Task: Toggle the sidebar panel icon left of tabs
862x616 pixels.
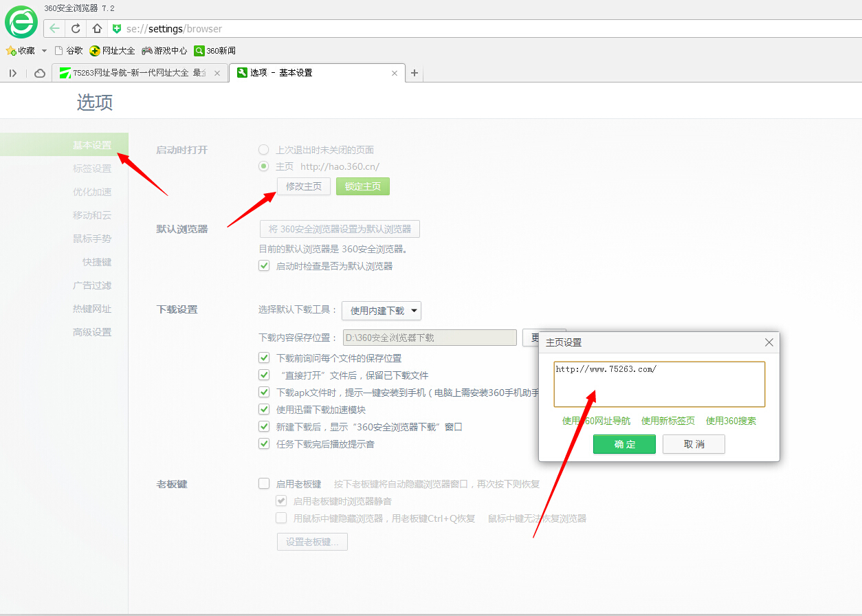Action: point(13,73)
